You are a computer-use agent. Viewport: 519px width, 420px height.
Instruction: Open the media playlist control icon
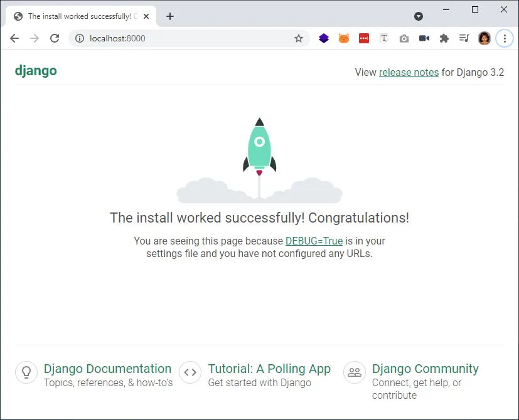point(464,38)
